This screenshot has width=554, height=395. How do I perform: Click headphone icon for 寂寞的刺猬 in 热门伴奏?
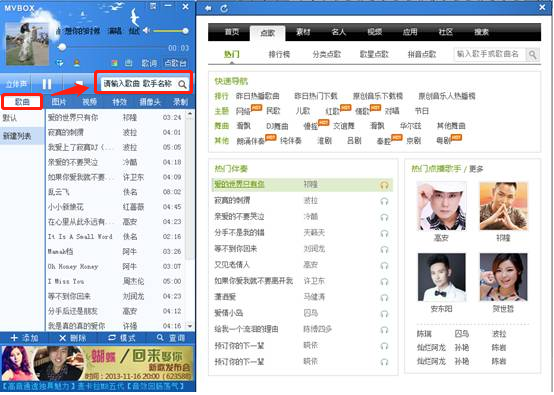[384, 201]
